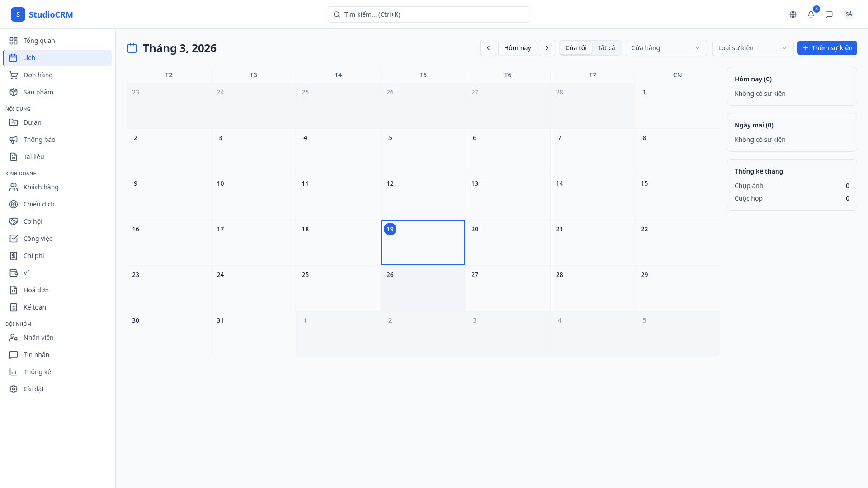Click the Ví wallet icon
The image size is (868, 488).
pyautogui.click(x=14, y=273)
